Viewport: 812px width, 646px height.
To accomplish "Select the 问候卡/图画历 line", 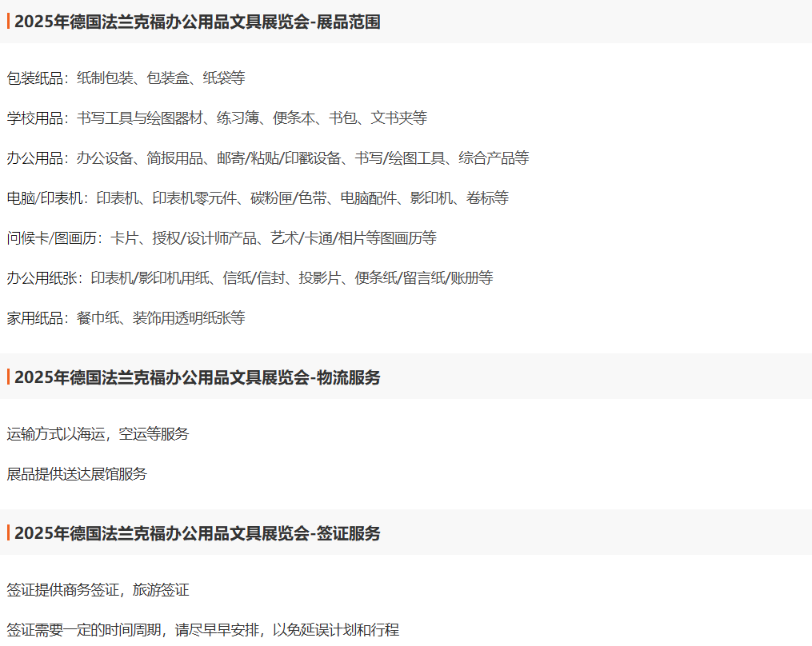I will (x=222, y=238).
